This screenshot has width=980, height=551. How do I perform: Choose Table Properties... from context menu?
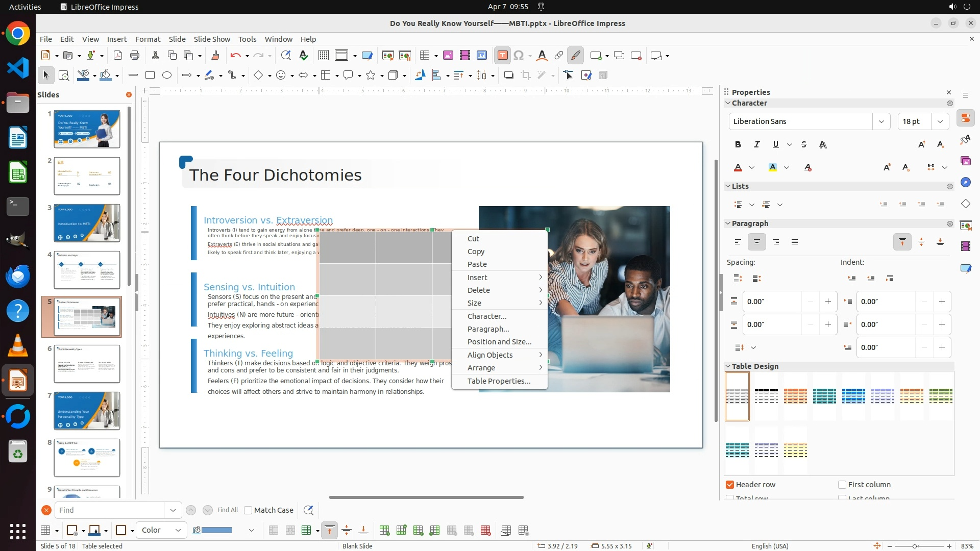[499, 381]
